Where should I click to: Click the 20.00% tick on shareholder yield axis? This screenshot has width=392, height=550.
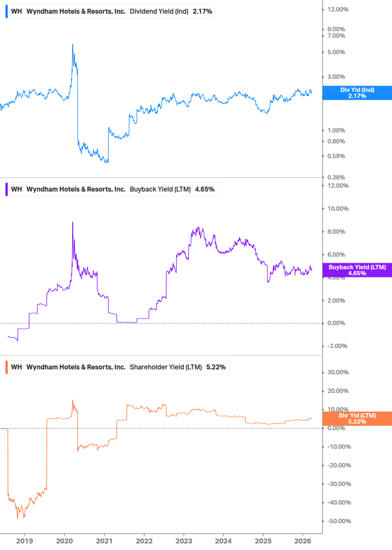coord(338,391)
